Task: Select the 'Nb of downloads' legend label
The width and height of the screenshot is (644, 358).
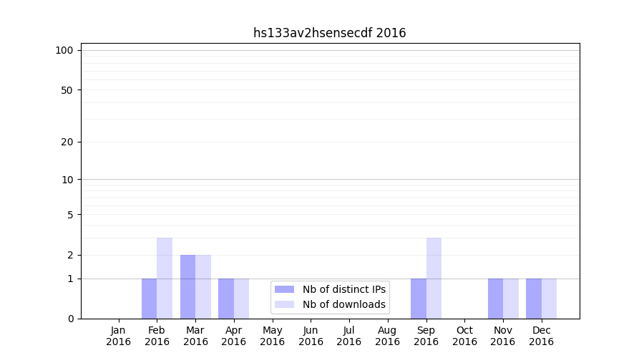Action: click(343, 304)
